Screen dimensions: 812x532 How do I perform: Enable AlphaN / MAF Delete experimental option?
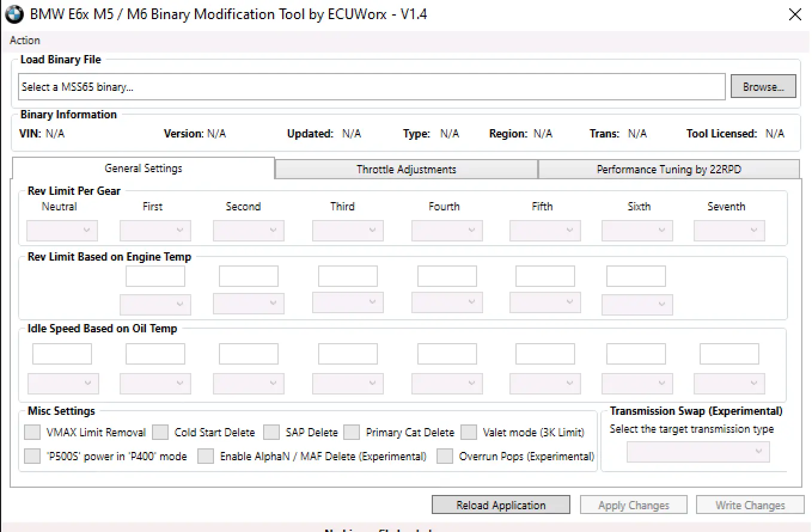(x=205, y=455)
